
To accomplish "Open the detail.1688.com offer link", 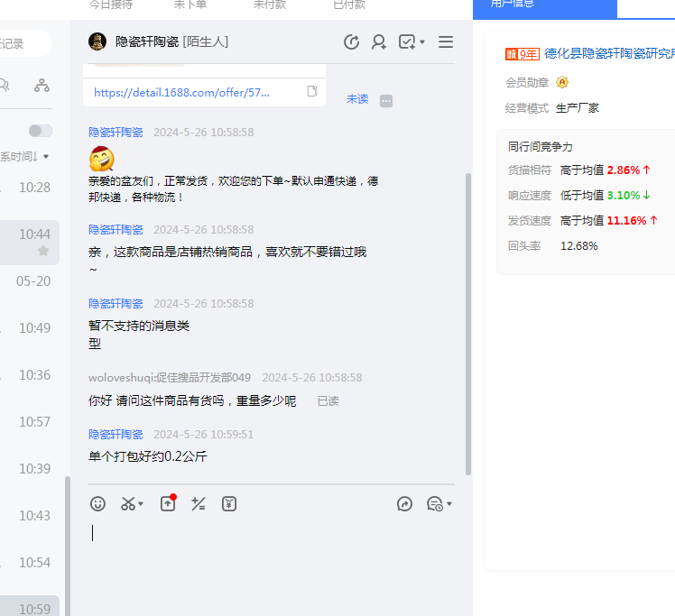I will point(181,92).
